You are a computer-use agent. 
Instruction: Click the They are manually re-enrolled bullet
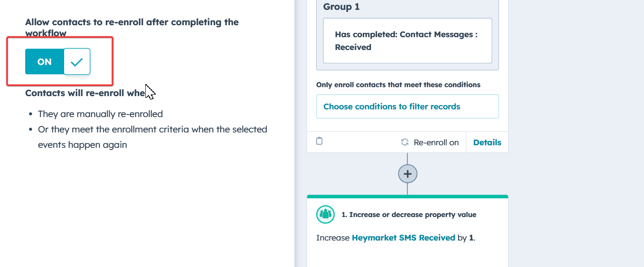[x=100, y=114]
